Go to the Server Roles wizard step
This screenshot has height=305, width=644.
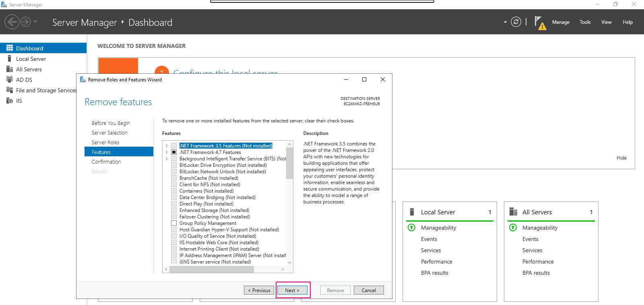105,142
